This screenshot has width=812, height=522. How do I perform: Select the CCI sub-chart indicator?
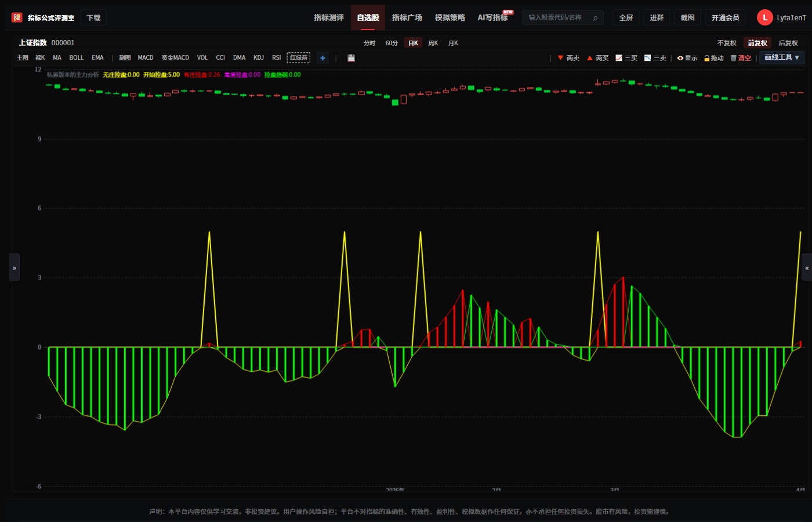[x=220, y=58]
